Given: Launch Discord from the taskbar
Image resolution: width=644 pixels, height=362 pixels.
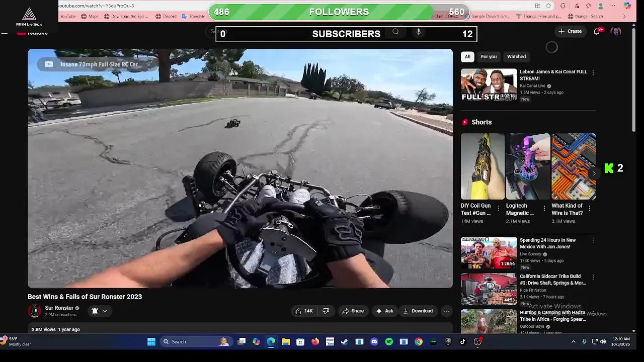Looking at the screenshot, I should (374, 342).
